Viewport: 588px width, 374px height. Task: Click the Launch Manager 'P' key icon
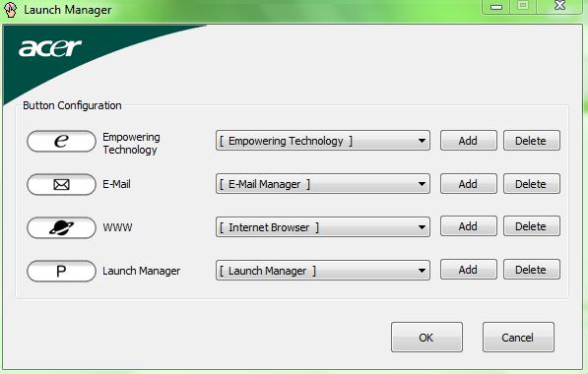61,271
